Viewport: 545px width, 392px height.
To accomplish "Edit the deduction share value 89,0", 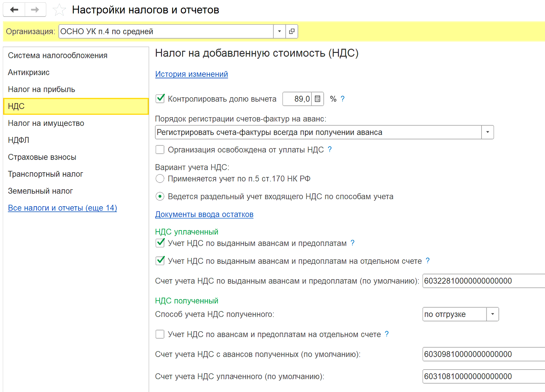I will point(297,99).
